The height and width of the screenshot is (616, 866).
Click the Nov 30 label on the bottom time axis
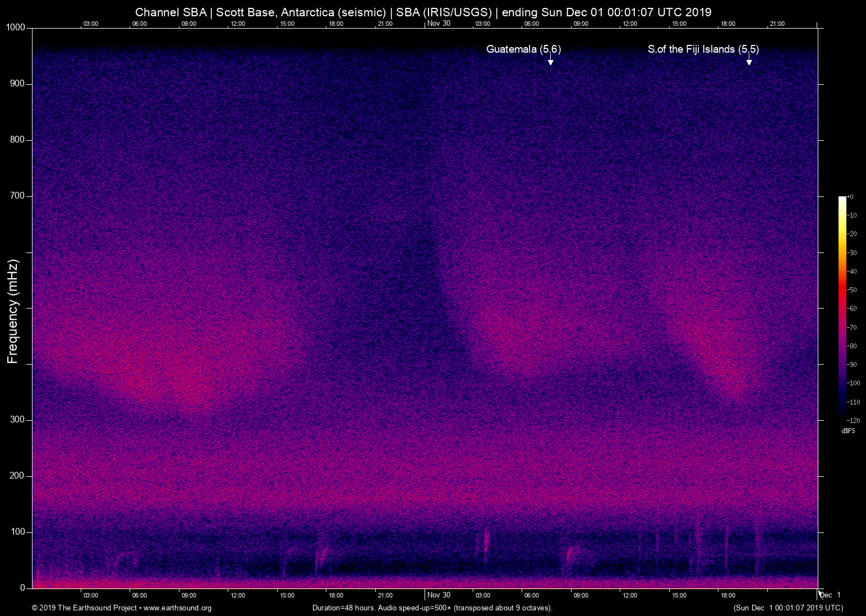439,595
